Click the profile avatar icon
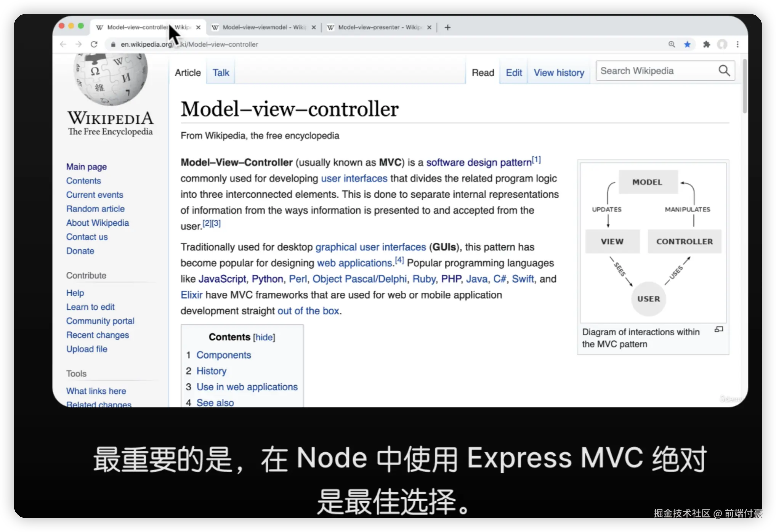The width and height of the screenshot is (776, 532). coord(722,44)
